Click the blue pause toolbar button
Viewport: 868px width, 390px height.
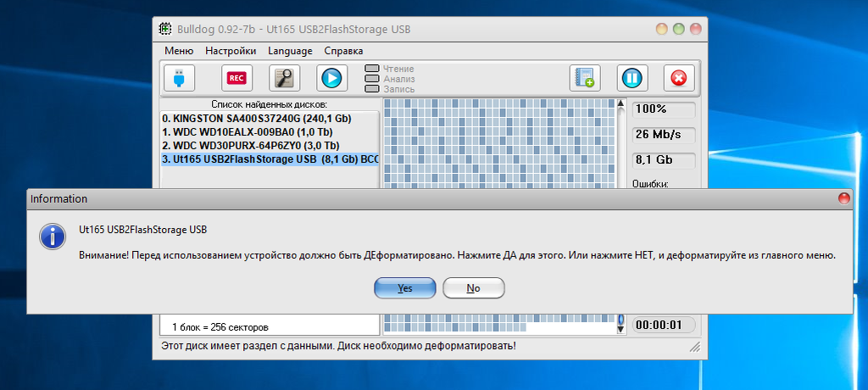pos(632,78)
